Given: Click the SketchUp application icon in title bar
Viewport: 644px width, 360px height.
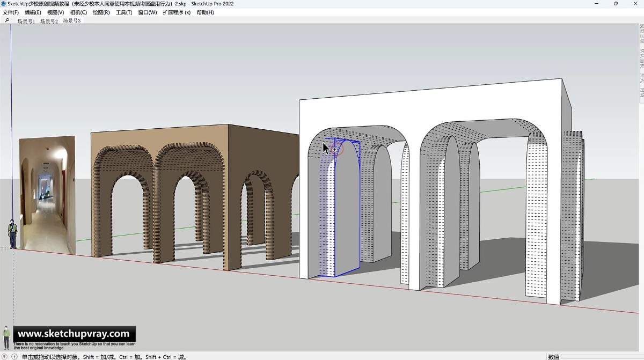Looking at the screenshot, I should coord(4,3).
